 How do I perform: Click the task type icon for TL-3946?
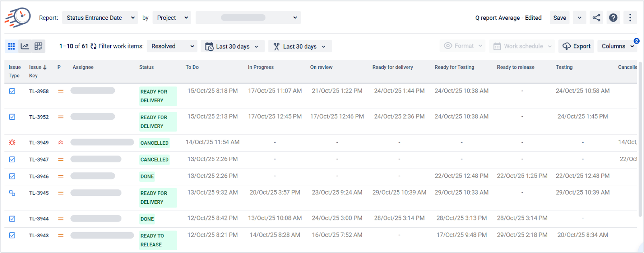tap(12, 176)
